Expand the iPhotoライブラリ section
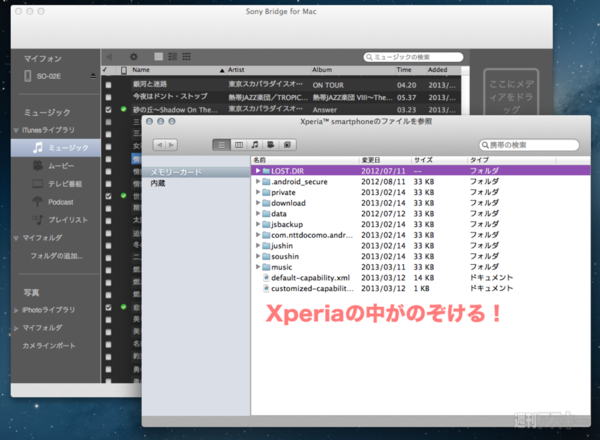Screen dimensions: 600x440 point(16,310)
